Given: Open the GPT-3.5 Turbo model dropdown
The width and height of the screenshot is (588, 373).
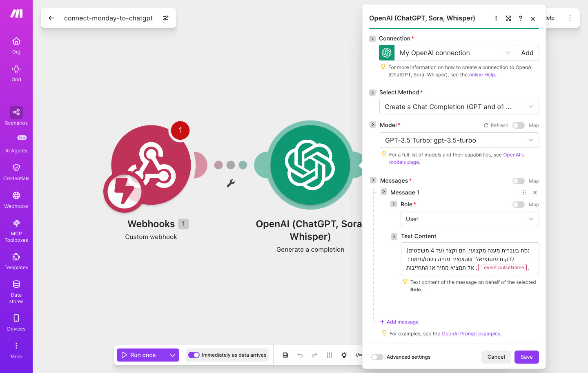Looking at the screenshot, I should [459, 140].
